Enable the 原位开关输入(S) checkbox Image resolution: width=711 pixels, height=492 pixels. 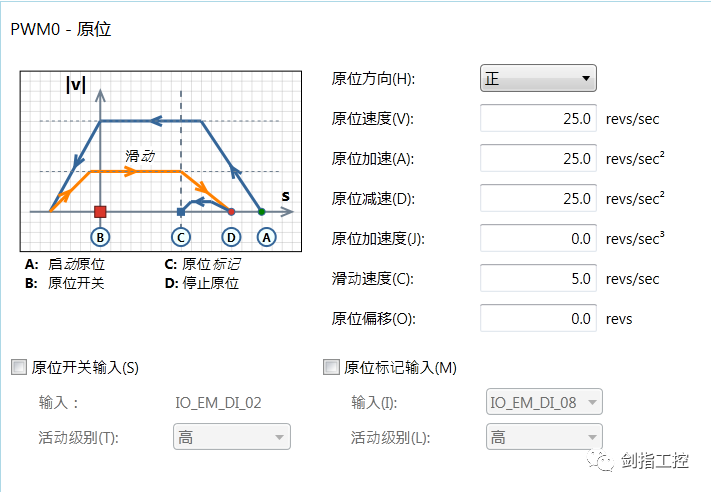coord(18,367)
